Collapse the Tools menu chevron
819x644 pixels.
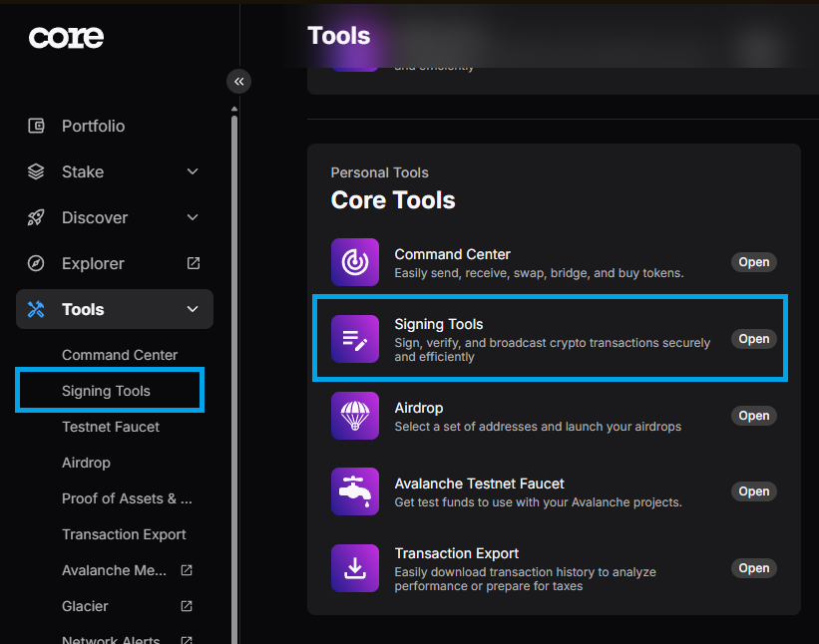[193, 309]
